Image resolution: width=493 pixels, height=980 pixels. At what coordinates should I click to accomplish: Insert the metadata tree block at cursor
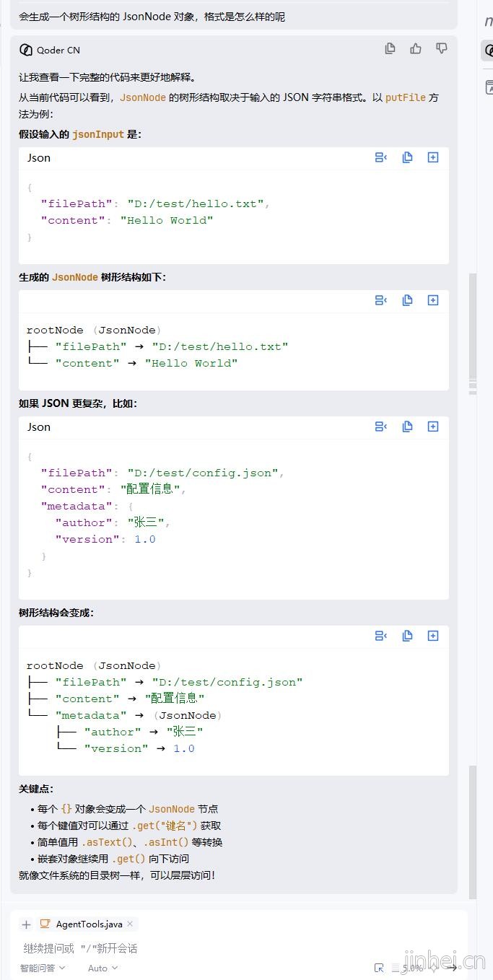tap(381, 636)
